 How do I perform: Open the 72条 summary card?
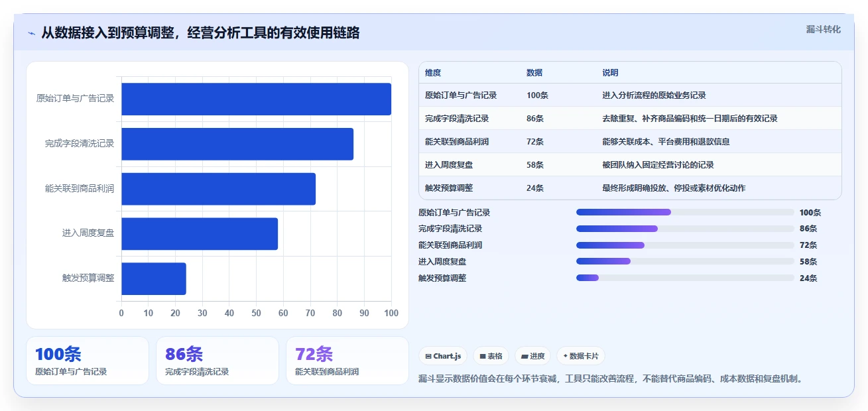tap(347, 361)
